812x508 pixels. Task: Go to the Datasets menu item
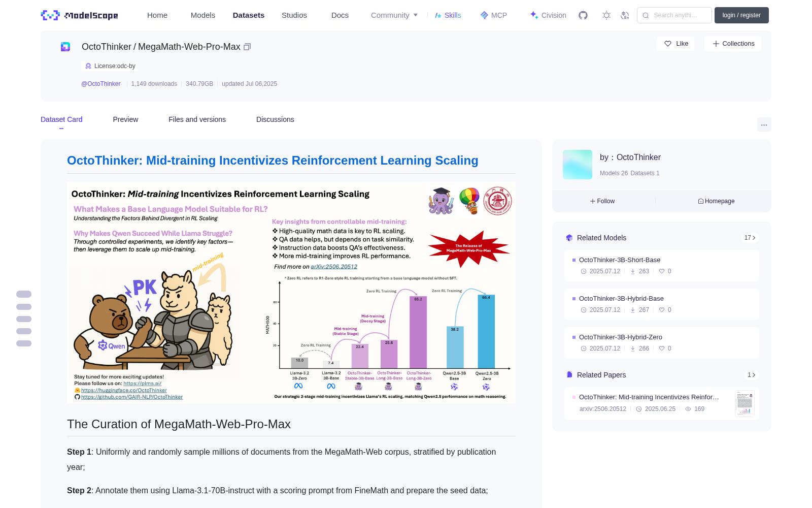[x=249, y=15]
